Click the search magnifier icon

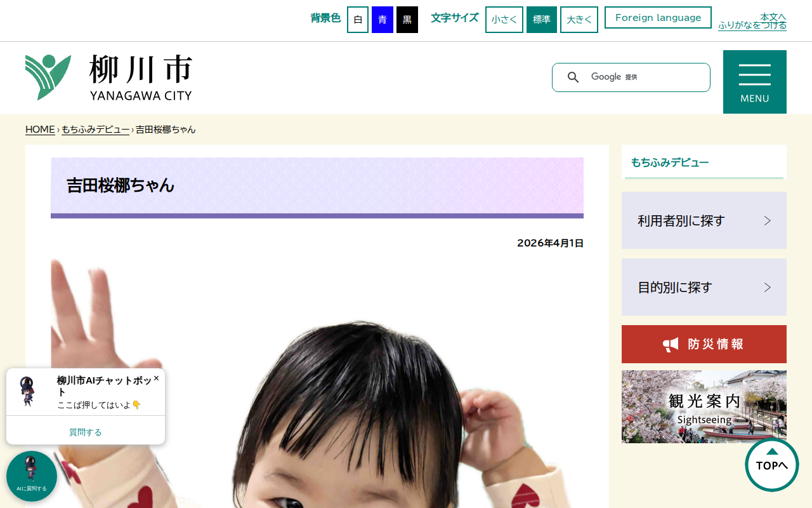(573, 77)
